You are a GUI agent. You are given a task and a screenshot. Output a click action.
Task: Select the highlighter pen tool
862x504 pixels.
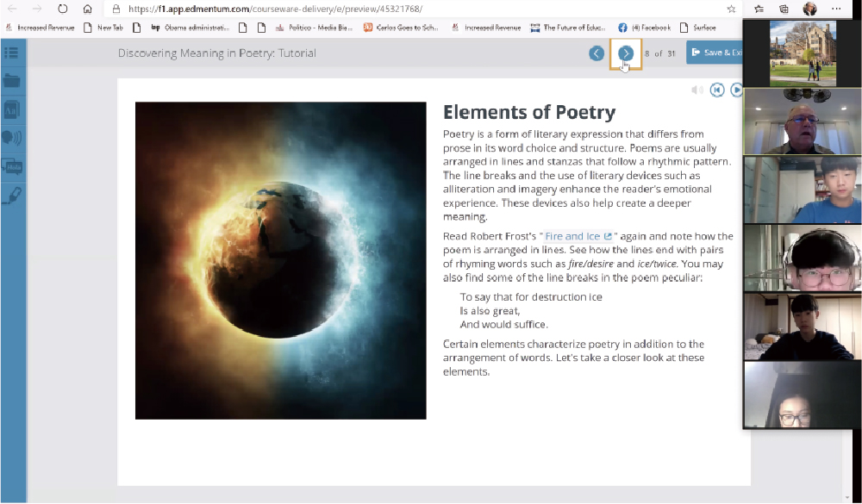[12, 196]
